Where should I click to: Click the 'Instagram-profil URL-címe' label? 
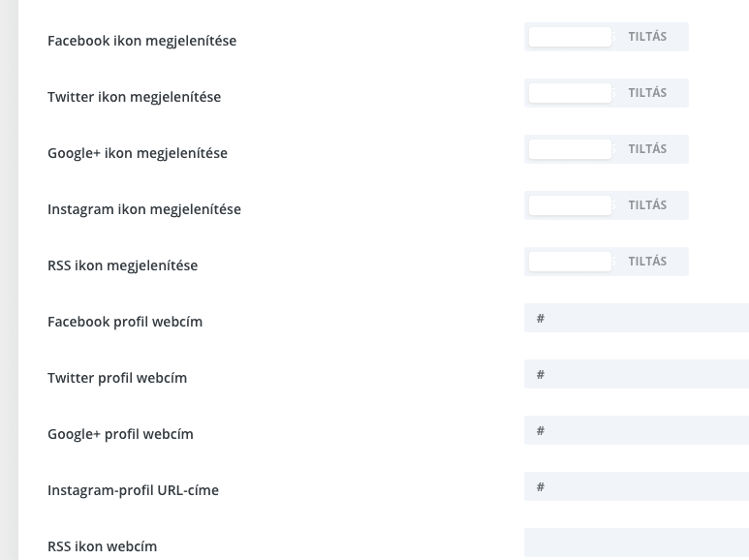coord(134,490)
